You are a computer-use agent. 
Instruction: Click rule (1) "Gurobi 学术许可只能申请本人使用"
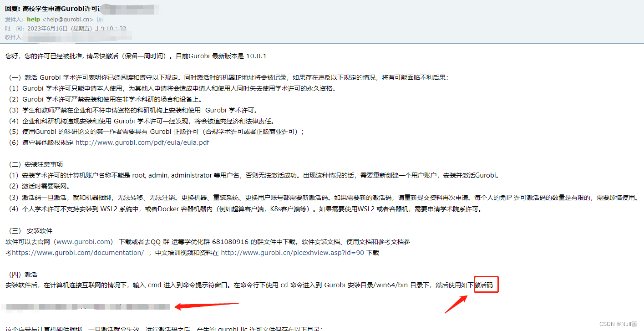(x=172, y=88)
